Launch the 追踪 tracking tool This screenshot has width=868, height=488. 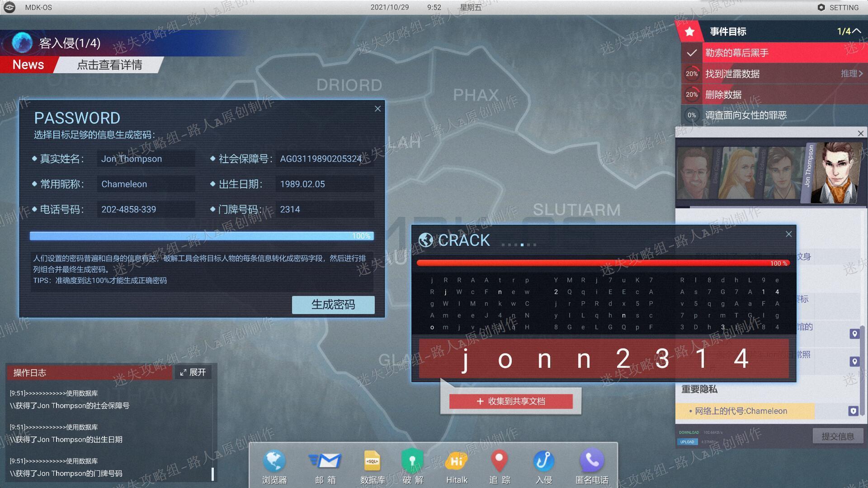(x=500, y=466)
